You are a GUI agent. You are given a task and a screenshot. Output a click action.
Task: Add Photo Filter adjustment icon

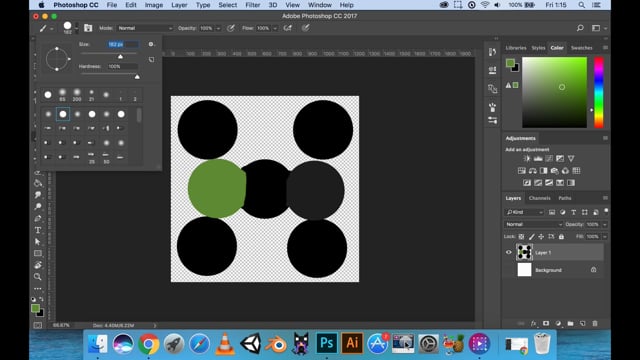point(554,171)
